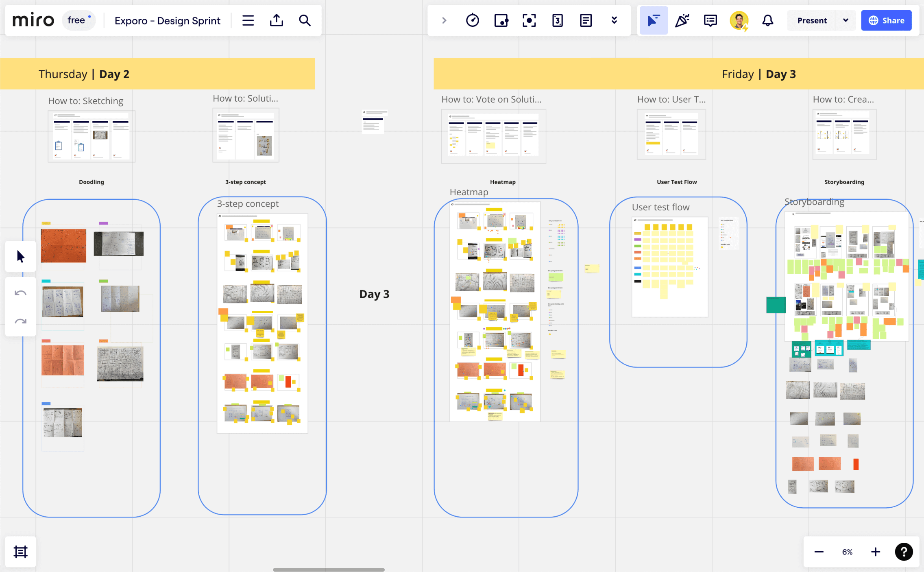
Task: Click the search icon in toolbar
Action: click(x=305, y=20)
